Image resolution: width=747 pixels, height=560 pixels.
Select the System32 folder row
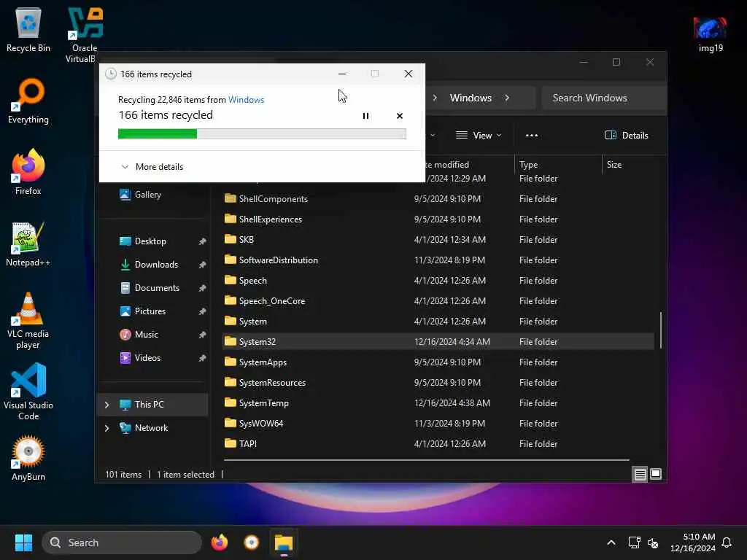pos(438,341)
